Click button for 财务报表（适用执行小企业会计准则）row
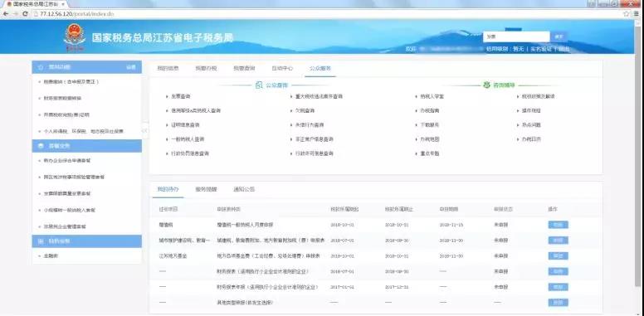 pyautogui.click(x=559, y=272)
